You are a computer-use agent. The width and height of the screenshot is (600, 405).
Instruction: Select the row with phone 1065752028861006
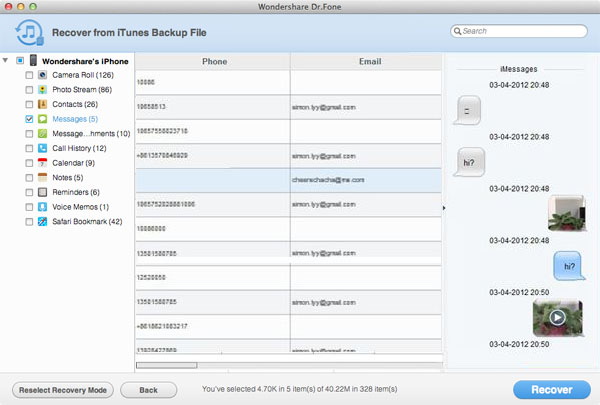point(289,204)
